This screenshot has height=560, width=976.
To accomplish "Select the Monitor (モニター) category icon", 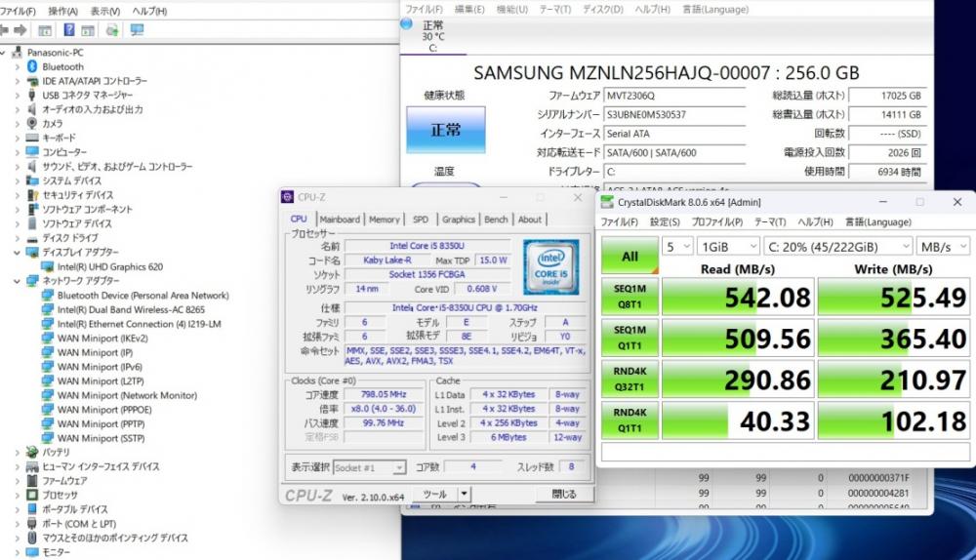I will 32,552.
